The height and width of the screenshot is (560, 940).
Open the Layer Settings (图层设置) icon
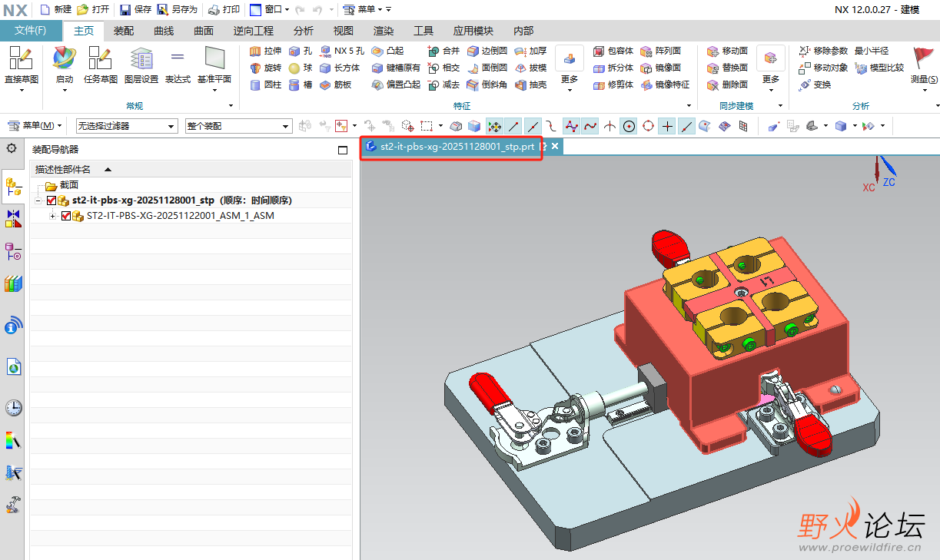(141, 58)
